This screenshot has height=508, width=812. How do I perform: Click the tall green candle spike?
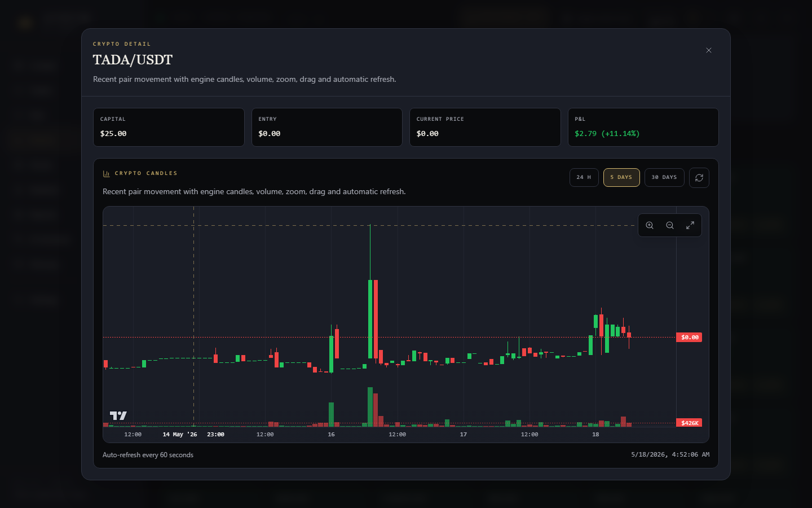point(370,319)
